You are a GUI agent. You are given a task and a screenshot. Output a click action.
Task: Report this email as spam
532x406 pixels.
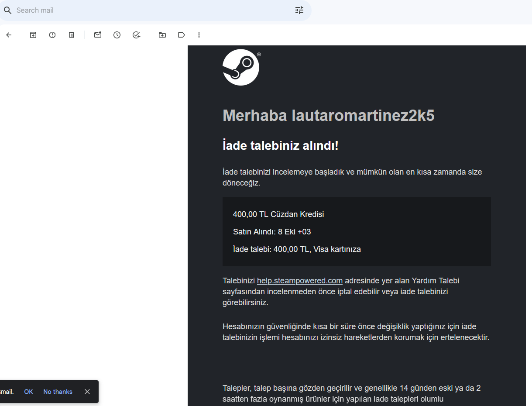(52, 35)
